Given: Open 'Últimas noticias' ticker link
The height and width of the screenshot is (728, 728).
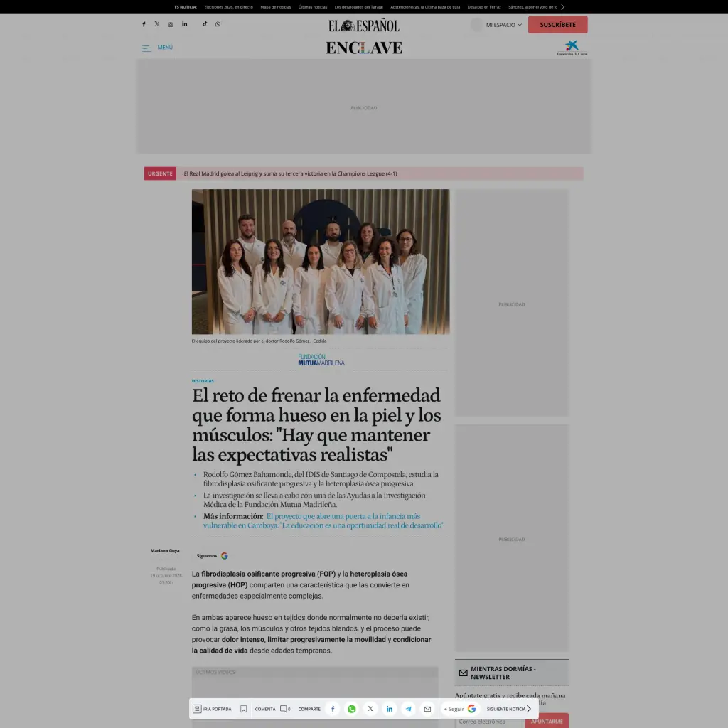Looking at the screenshot, I should click(x=313, y=7).
